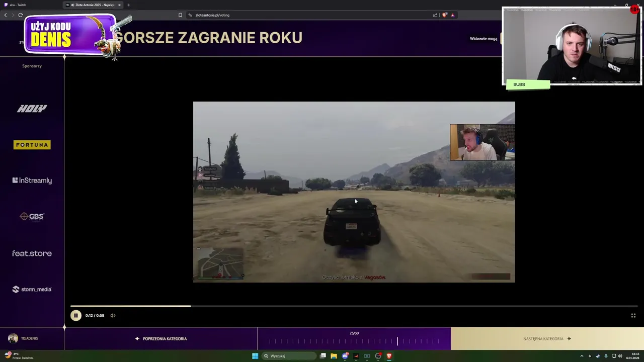The image size is (644, 362).
Task: Click the 23/30 category progress tracker
Action: 354,338
